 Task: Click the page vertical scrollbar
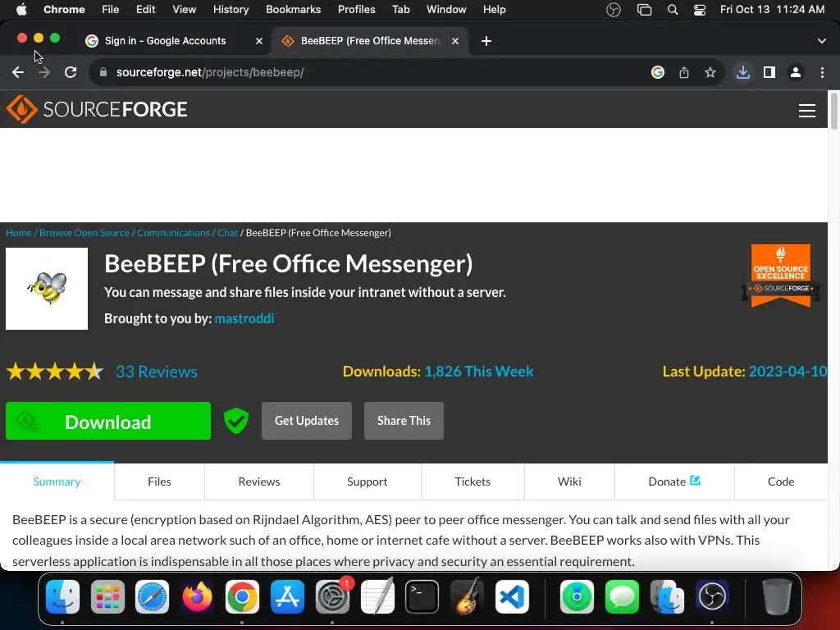833,111
